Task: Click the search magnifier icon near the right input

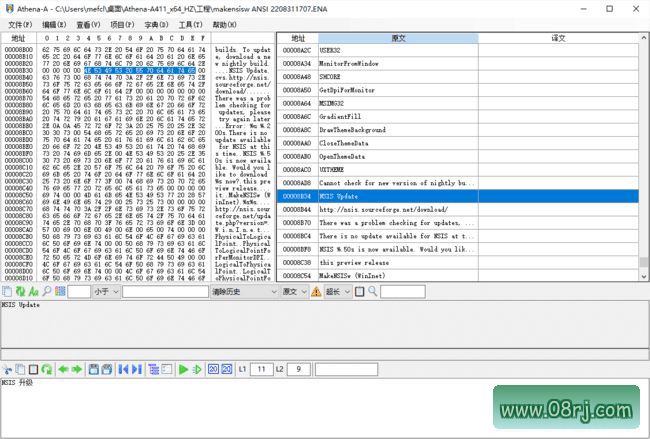Action: pos(373,291)
